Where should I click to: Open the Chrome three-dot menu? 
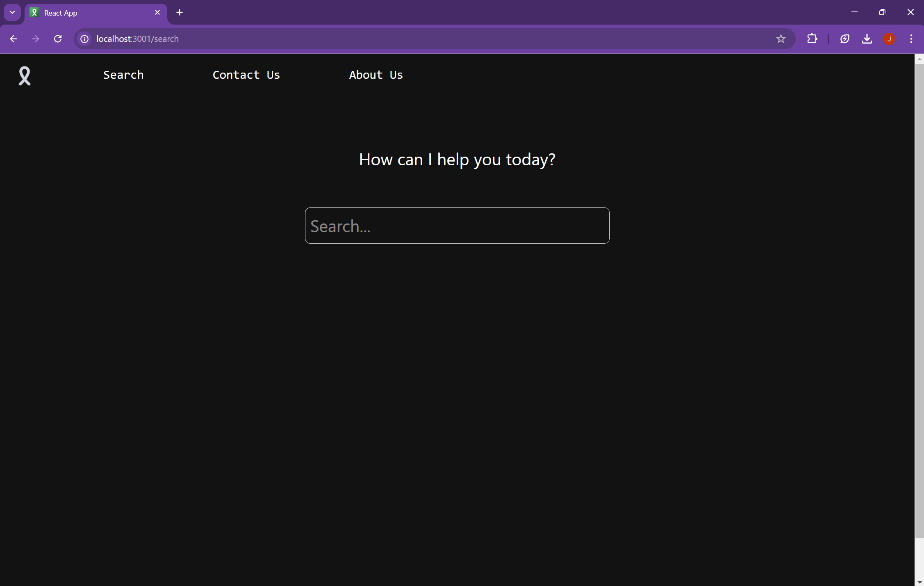[911, 39]
